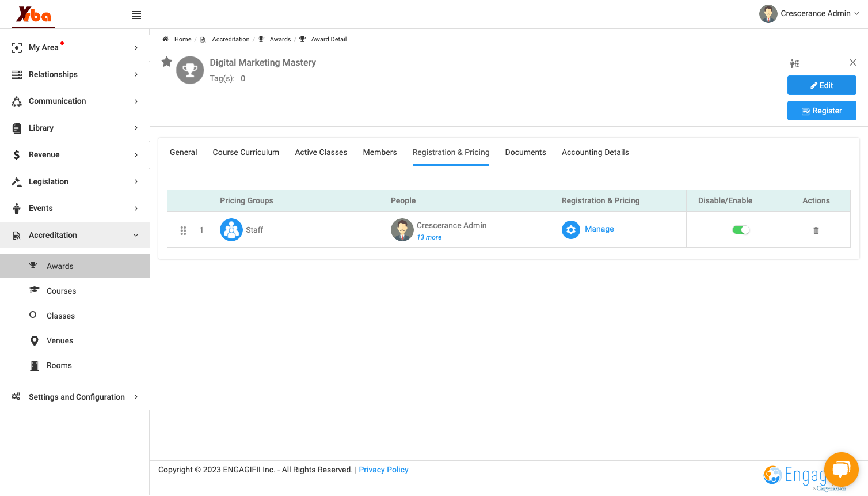Viewport: 868px width, 496px height.
Task: Open the Members tab
Action: click(x=380, y=152)
